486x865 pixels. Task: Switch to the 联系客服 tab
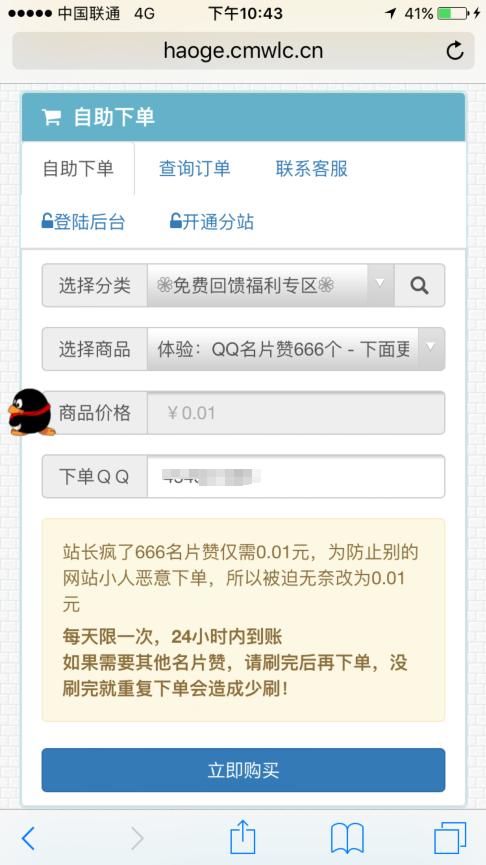point(312,169)
